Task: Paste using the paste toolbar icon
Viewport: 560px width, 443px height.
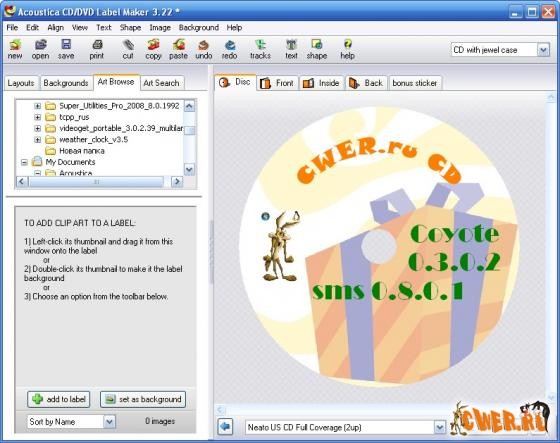Action: (x=179, y=49)
